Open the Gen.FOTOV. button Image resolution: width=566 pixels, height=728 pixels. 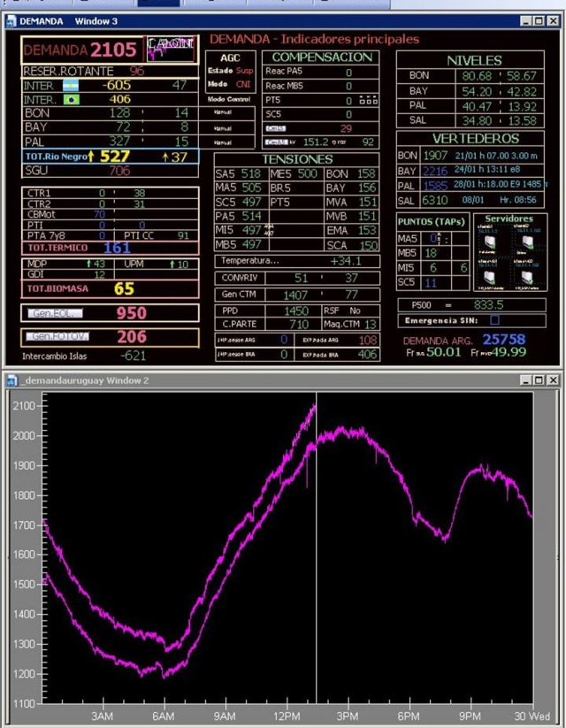57,336
